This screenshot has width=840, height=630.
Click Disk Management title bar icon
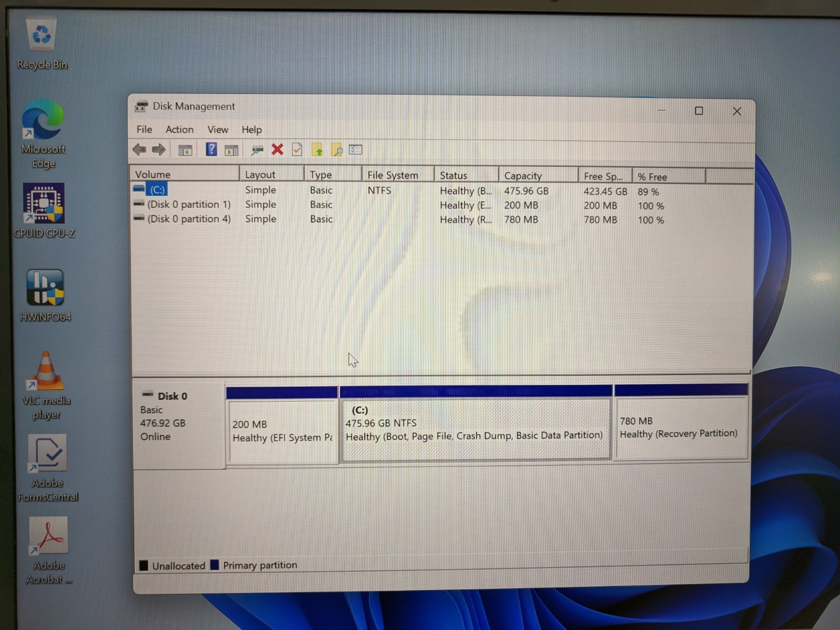point(141,107)
